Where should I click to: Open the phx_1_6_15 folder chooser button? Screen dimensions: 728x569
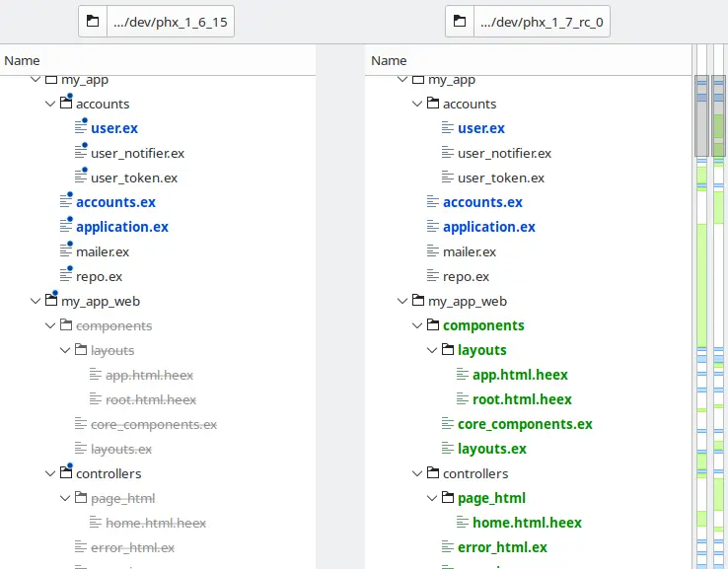point(157,21)
